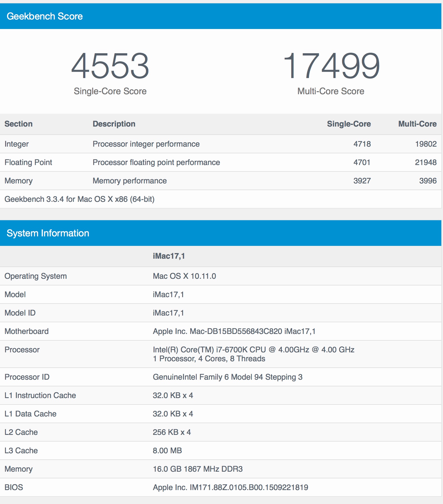Click the 'L1 Data Cache' row label
The width and height of the screenshot is (443, 504).
pos(31,414)
